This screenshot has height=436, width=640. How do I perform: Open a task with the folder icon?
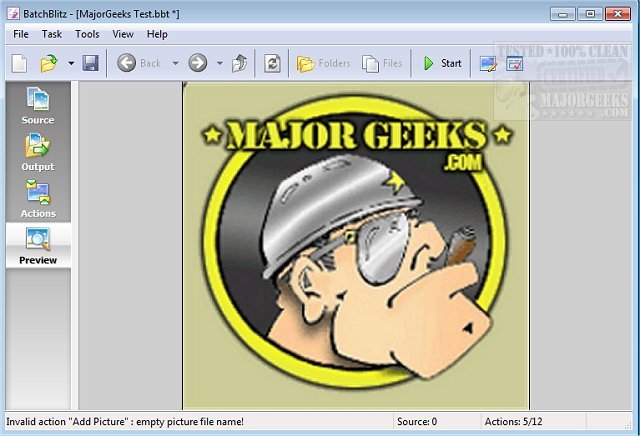pos(49,63)
